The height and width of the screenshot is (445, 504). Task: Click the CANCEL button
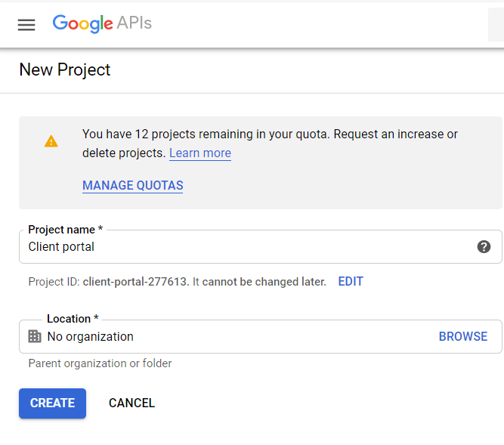131,403
